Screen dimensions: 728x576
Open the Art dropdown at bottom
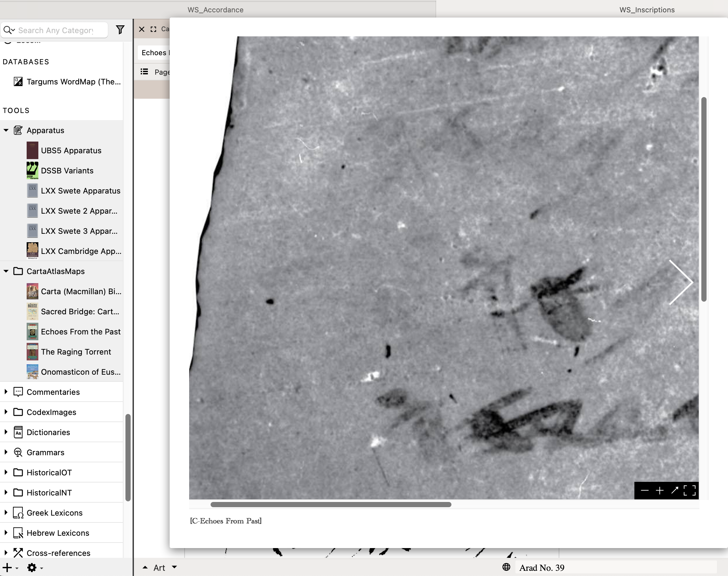[174, 567]
